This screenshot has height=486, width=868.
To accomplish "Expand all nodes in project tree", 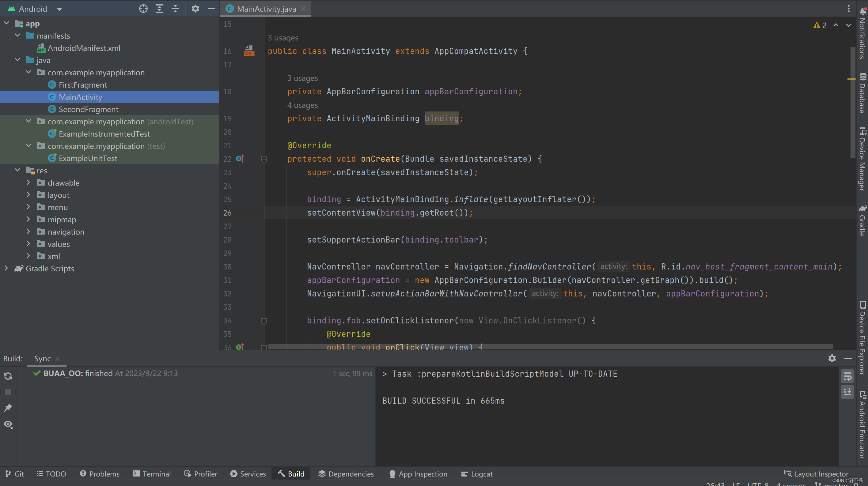I will click(159, 9).
